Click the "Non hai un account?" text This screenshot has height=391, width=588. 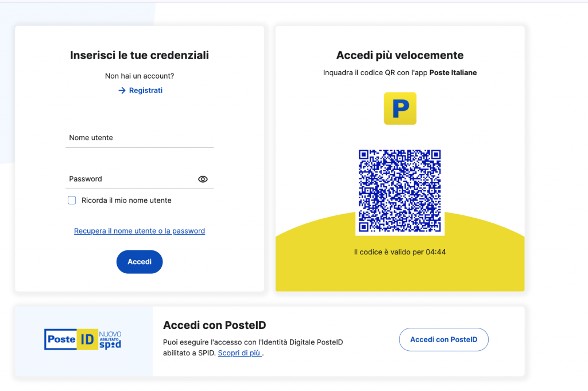click(x=140, y=76)
